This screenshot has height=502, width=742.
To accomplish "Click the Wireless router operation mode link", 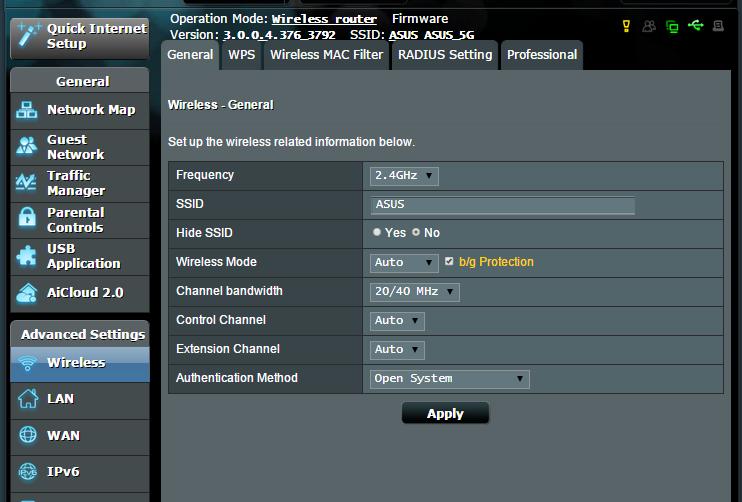I will point(324,19).
